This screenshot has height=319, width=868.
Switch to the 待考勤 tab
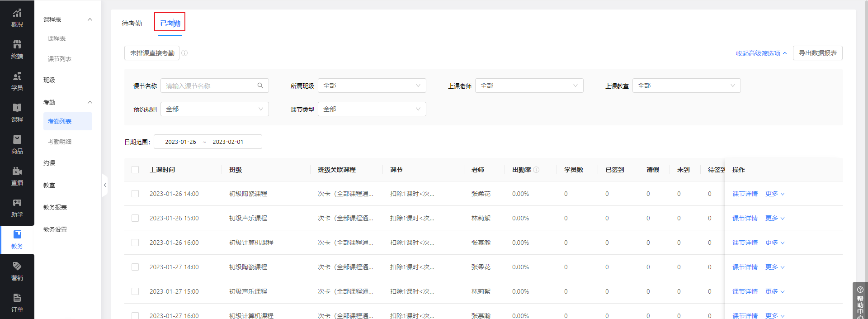pyautogui.click(x=132, y=24)
